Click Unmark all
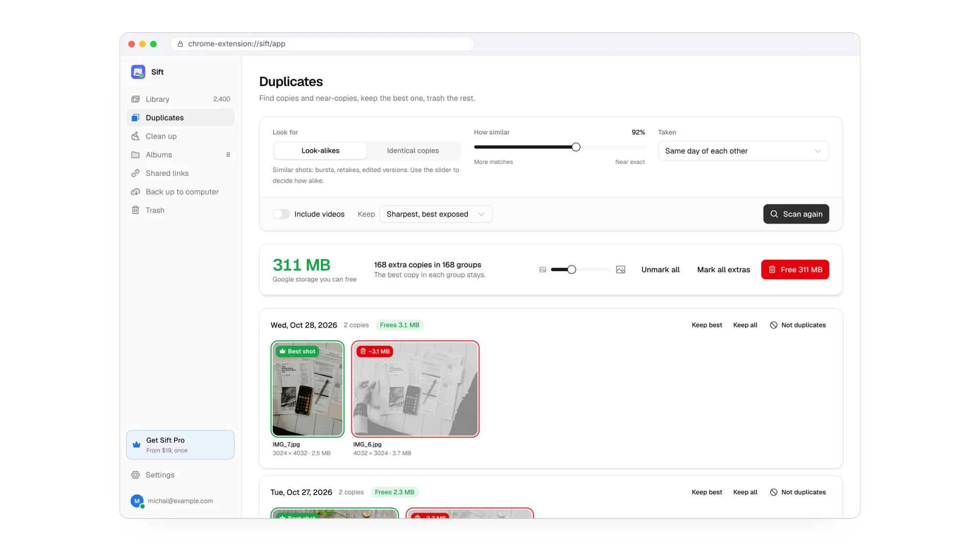Image resolution: width=980 pixels, height=551 pixels. point(660,270)
